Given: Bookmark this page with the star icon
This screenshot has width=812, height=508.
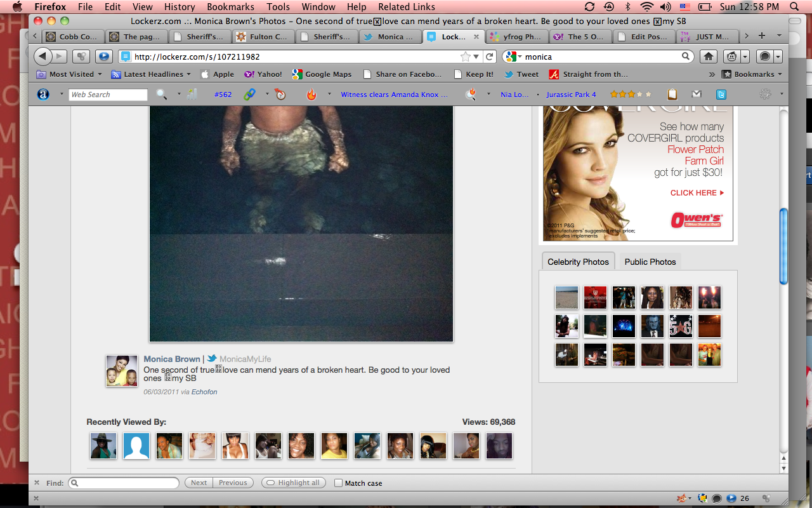Looking at the screenshot, I should [x=466, y=57].
